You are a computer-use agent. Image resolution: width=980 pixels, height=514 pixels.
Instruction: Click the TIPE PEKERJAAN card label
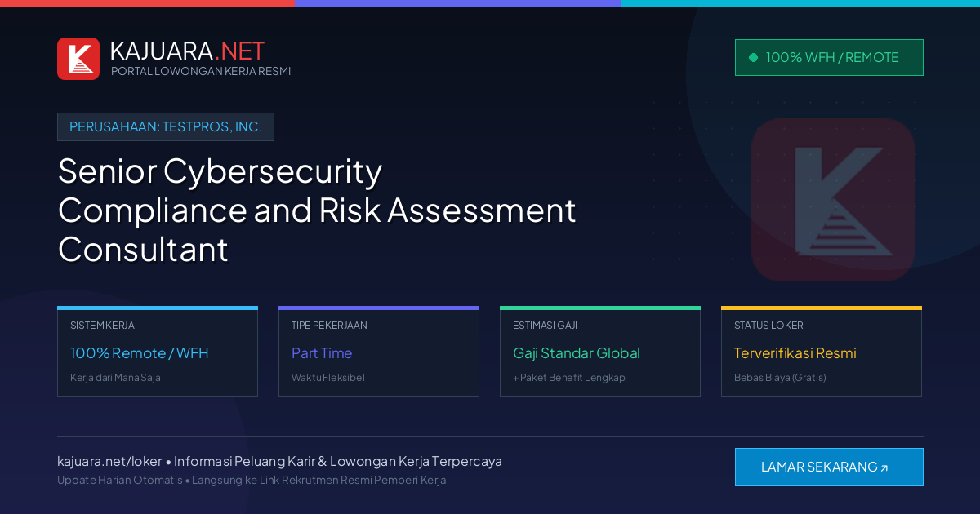click(x=329, y=325)
